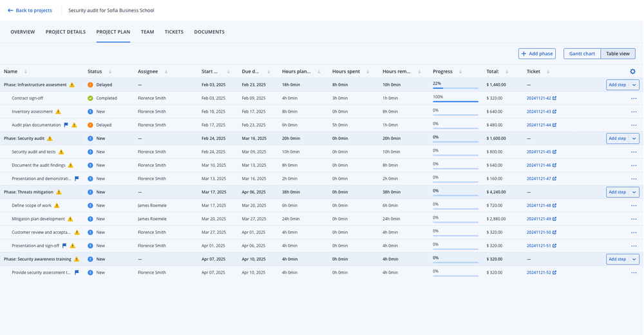Viewport: 644px width, 335px height.
Task: Open more options for Presentation and sign-off row
Action: tap(634, 246)
